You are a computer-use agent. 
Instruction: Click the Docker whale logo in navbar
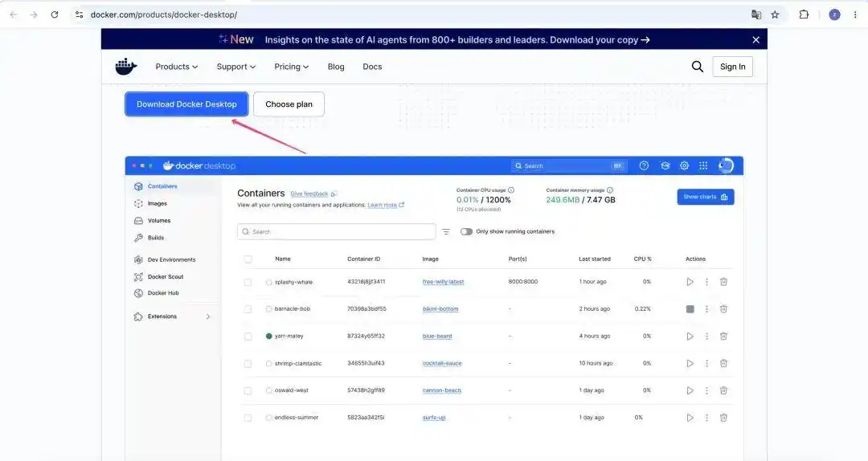(x=125, y=67)
